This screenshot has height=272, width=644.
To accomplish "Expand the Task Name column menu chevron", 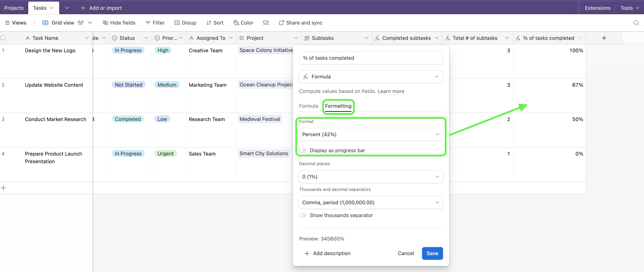I will click(87, 38).
